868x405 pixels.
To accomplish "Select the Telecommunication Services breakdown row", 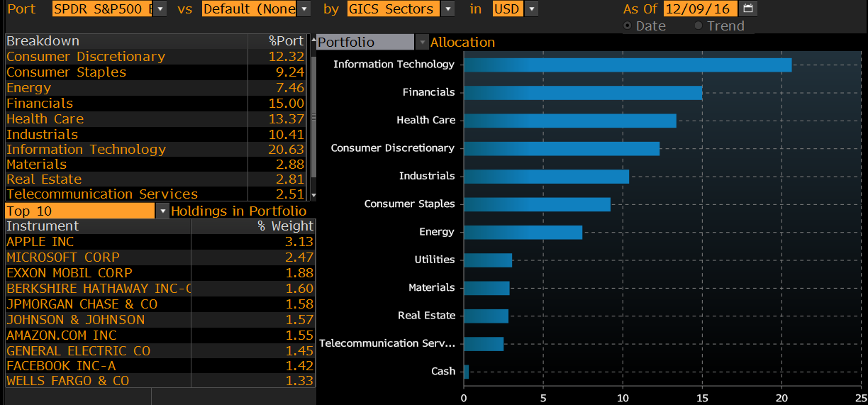I will coord(155,194).
